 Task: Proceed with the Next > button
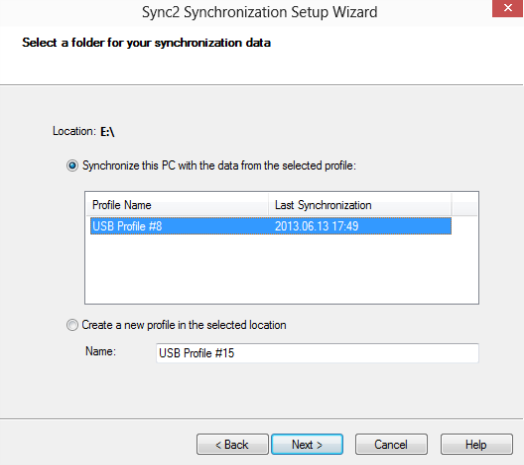pos(307,445)
